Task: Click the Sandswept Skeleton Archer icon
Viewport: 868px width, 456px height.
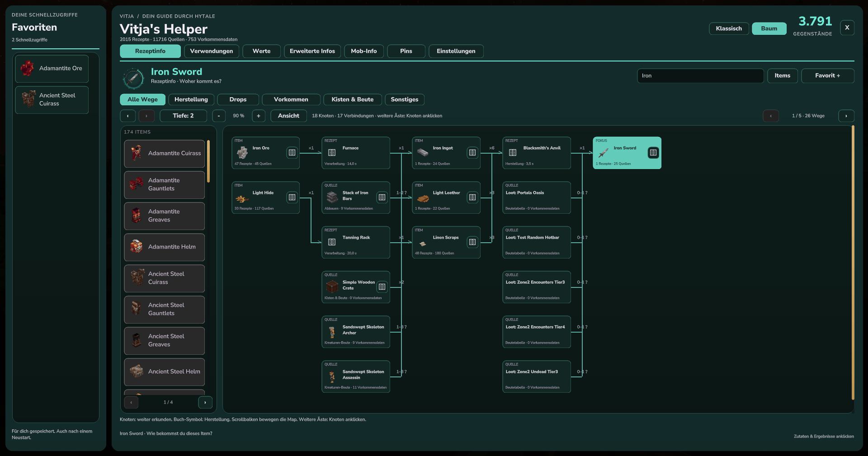Action: [x=332, y=332]
